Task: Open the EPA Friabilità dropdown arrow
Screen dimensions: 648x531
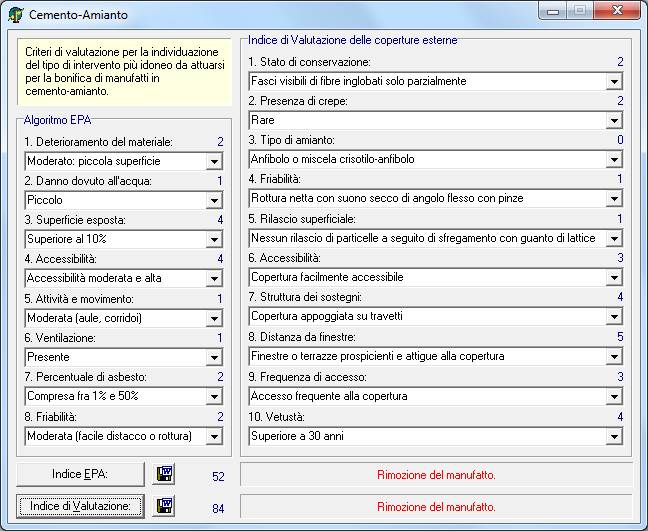Action: (x=214, y=436)
